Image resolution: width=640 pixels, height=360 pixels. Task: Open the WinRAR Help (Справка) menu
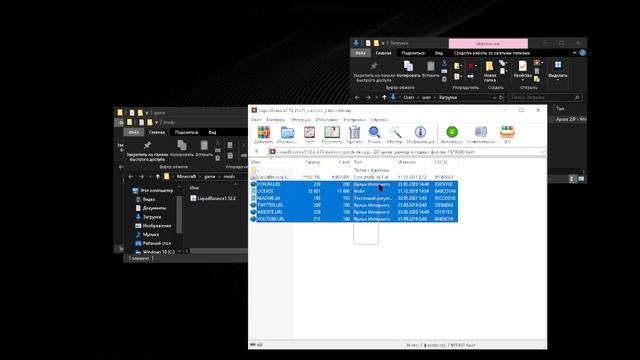click(x=379, y=120)
